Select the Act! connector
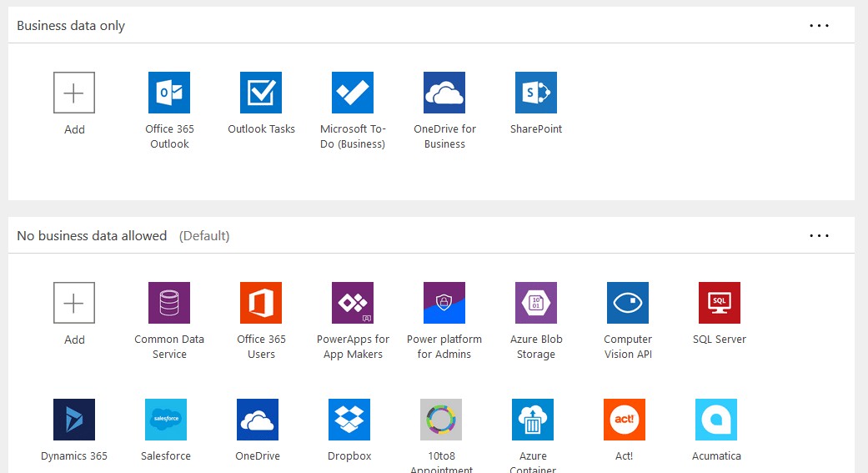This screenshot has width=868, height=473. [x=625, y=420]
